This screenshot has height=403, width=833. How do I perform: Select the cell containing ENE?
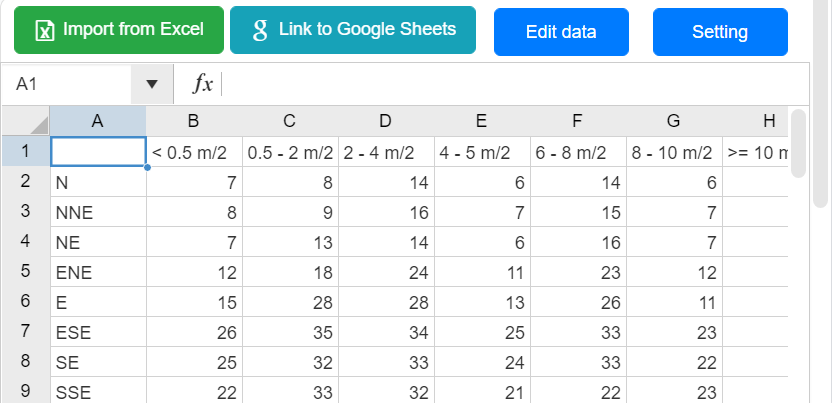(98, 272)
